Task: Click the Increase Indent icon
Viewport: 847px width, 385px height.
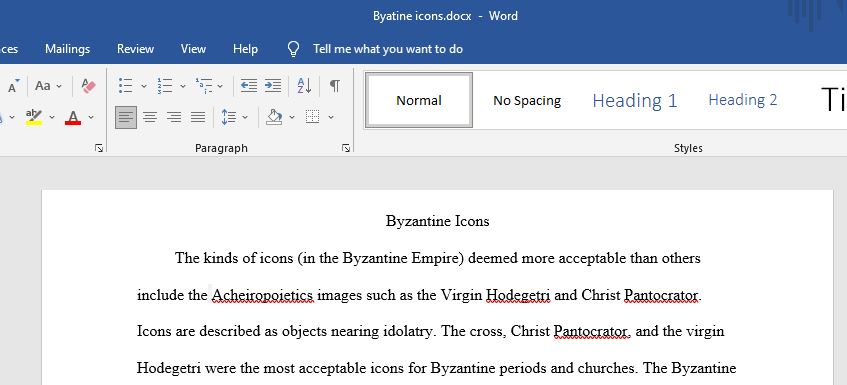Action: [273, 85]
